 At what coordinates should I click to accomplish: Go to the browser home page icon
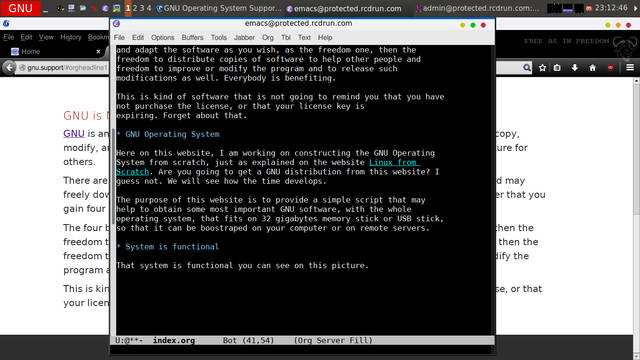592,68
